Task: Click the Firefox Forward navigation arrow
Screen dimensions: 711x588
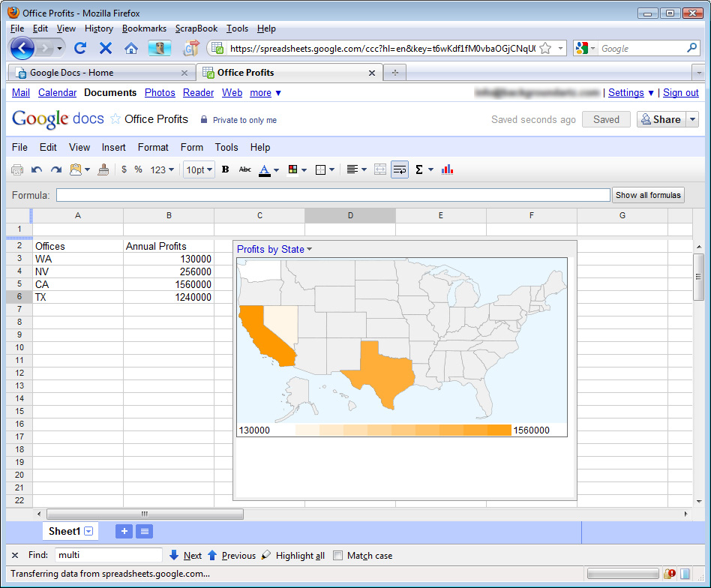Action: coord(44,48)
